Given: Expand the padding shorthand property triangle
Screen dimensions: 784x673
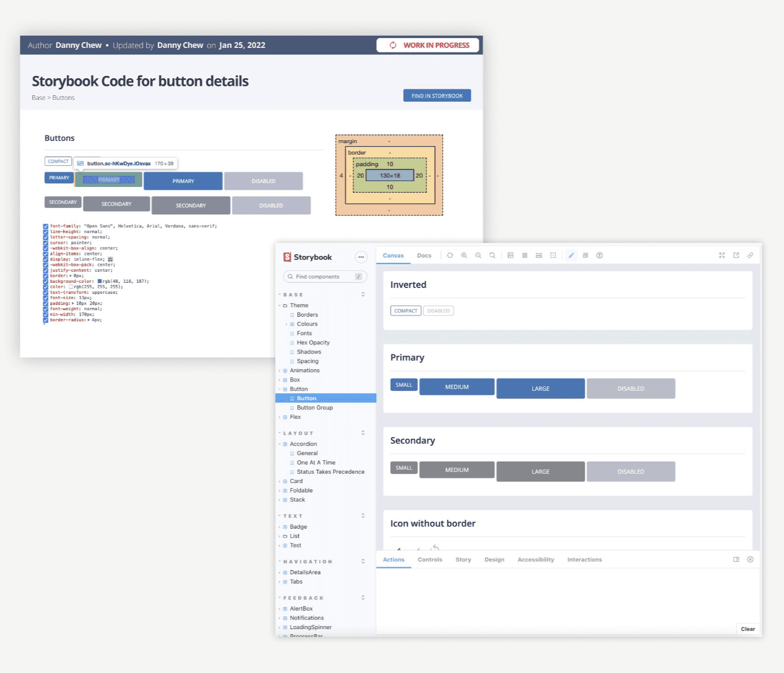Looking at the screenshot, I should point(73,303).
